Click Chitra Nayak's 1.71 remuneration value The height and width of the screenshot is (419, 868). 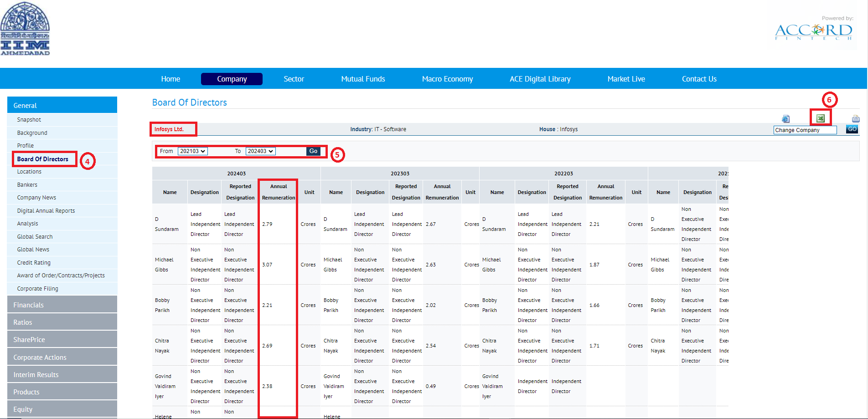point(594,346)
